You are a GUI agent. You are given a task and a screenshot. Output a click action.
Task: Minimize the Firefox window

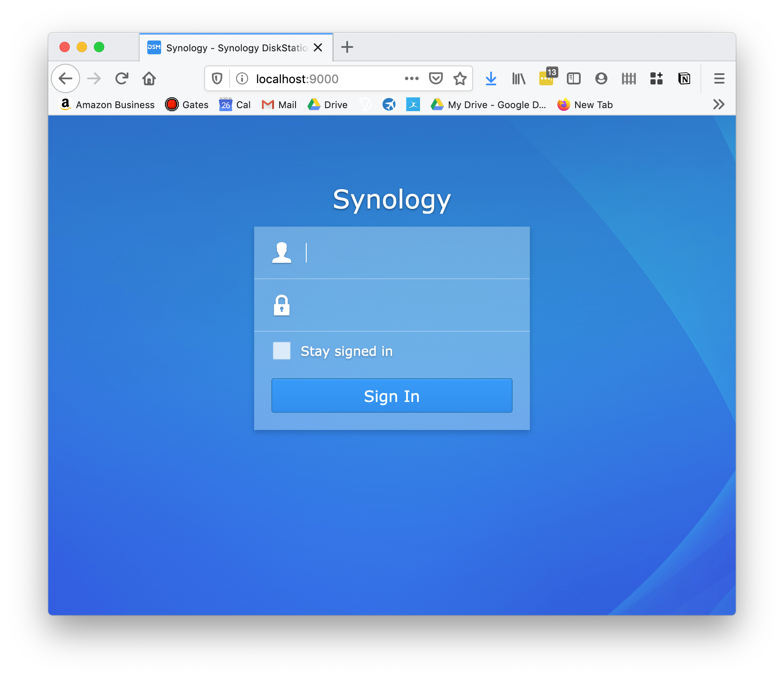(x=82, y=47)
